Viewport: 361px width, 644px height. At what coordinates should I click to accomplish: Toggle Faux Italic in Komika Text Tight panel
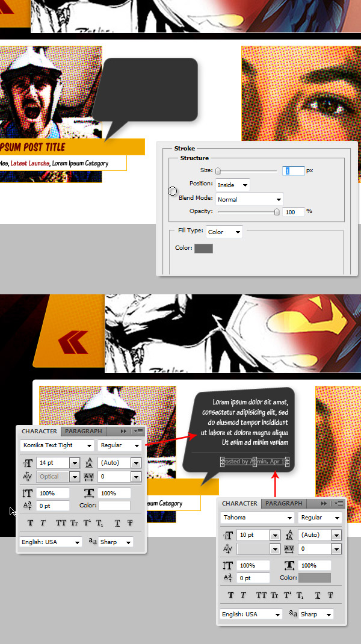[43, 523]
